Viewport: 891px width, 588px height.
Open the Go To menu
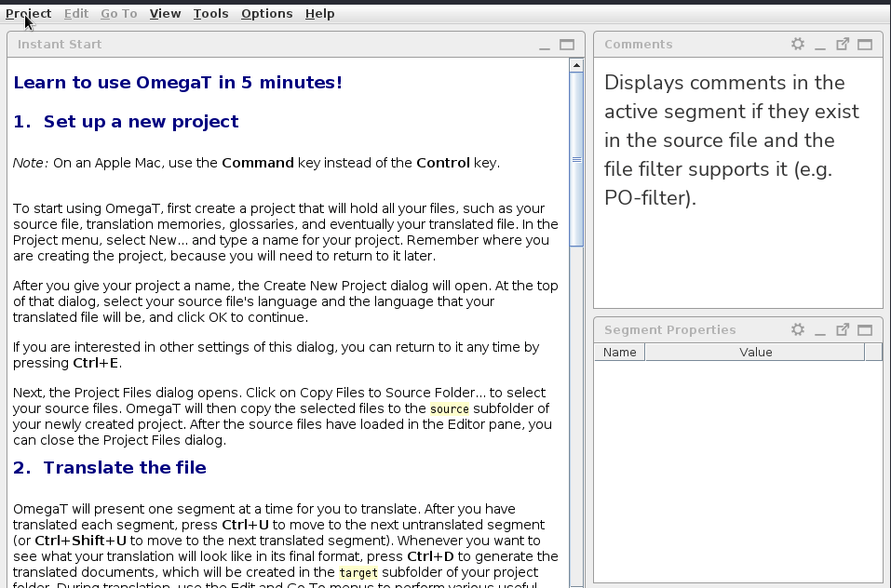pyautogui.click(x=119, y=14)
